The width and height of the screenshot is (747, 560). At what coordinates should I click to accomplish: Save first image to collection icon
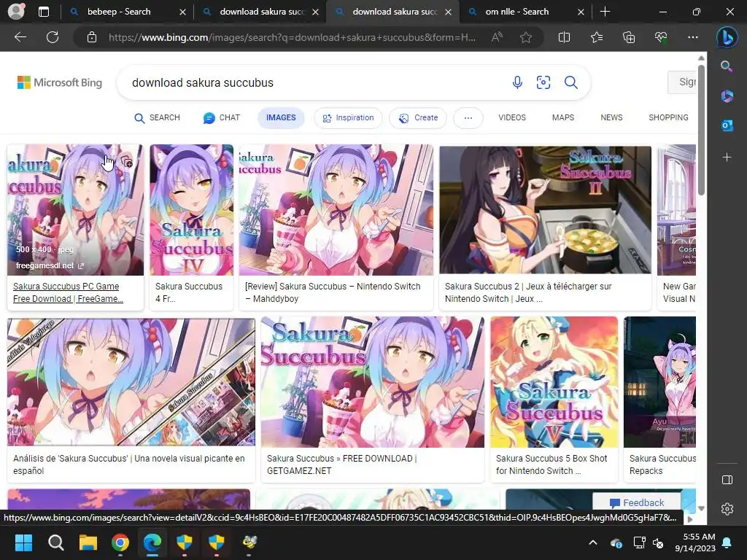[x=127, y=162]
